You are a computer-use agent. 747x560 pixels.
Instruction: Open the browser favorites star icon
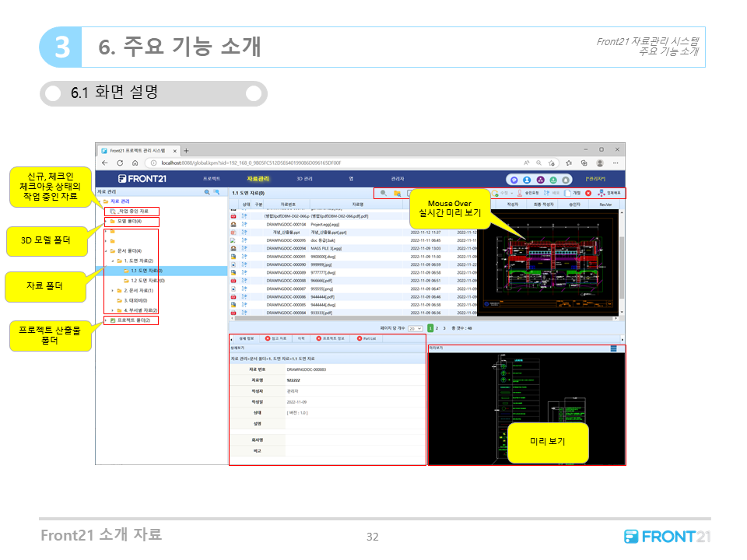pos(569,163)
